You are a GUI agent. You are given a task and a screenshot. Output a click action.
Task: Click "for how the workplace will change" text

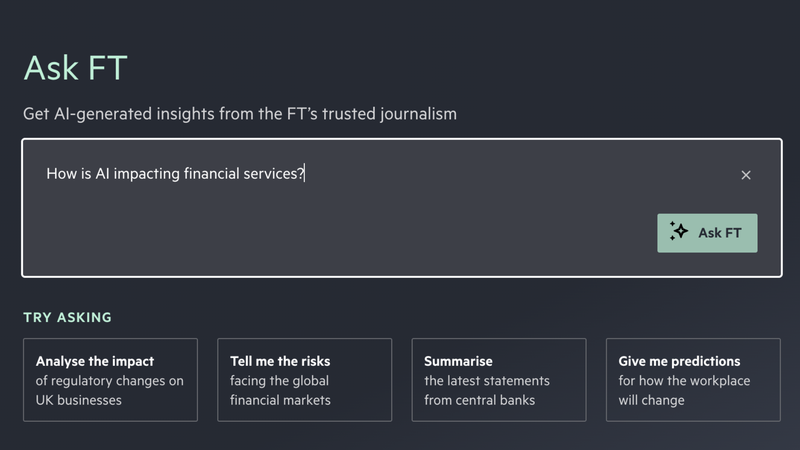[684, 391]
